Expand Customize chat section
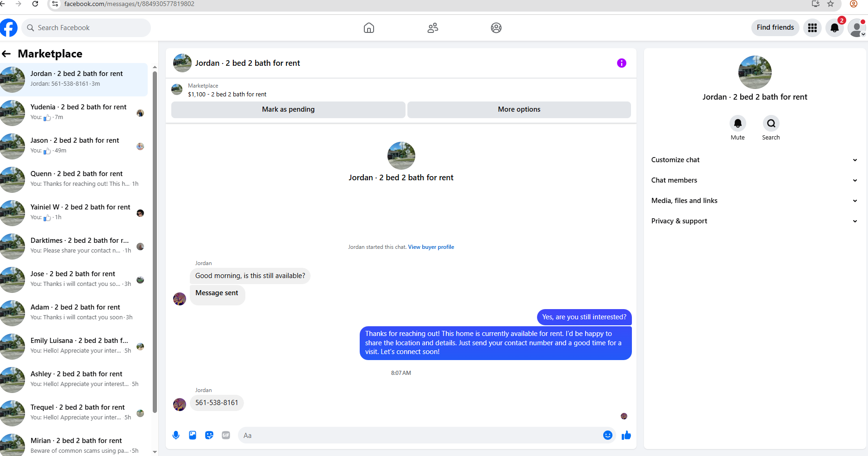The image size is (868, 456). coord(755,160)
